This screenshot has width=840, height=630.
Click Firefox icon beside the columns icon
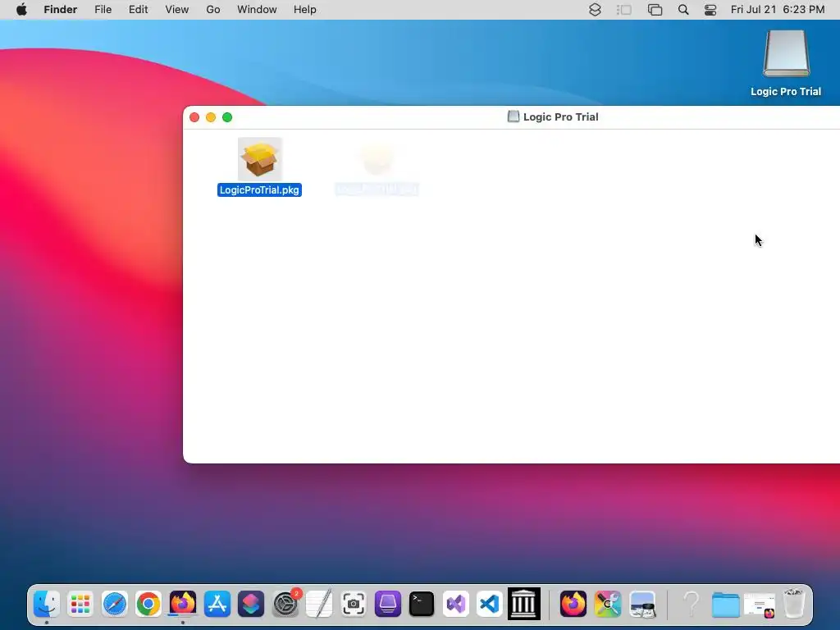573,605
